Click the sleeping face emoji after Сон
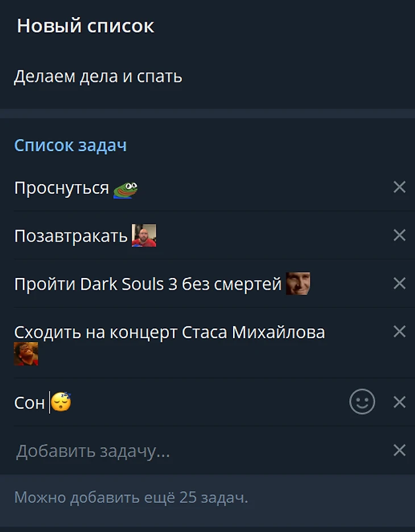The height and width of the screenshot is (532, 415). pos(61,402)
